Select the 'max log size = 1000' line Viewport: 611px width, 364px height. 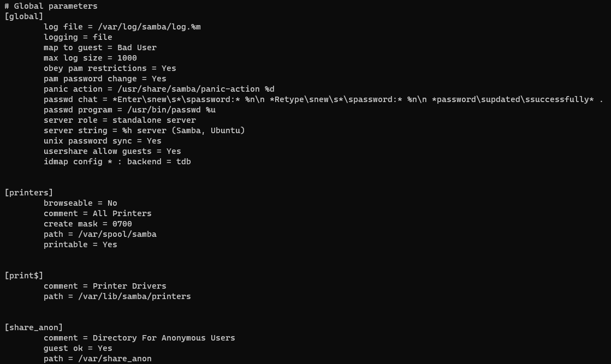pos(90,58)
